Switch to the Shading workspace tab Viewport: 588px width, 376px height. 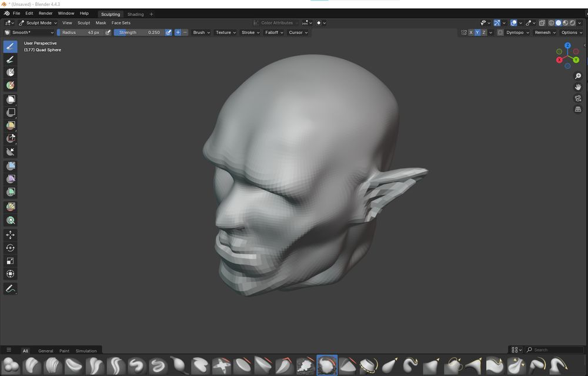pos(135,14)
